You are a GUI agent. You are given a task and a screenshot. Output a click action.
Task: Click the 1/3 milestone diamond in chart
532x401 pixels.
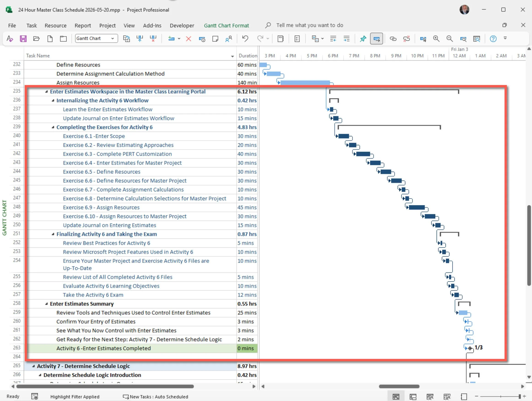(x=470, y=348)
